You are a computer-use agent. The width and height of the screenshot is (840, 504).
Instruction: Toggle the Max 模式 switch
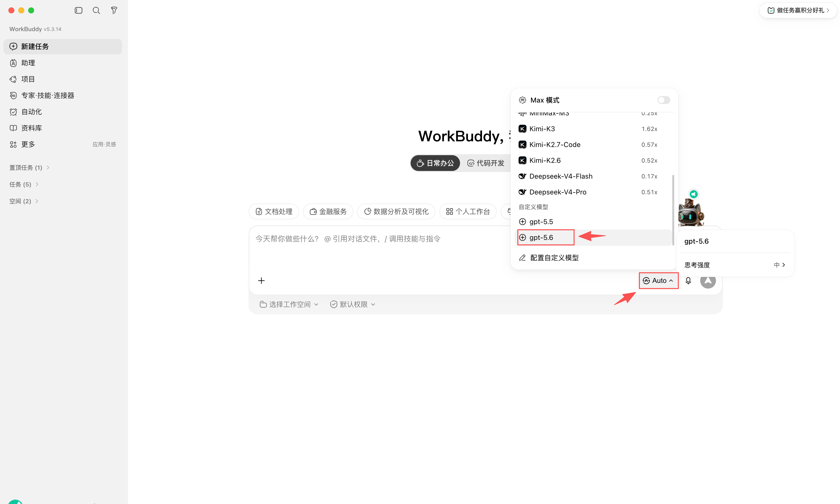pos(663,100)
